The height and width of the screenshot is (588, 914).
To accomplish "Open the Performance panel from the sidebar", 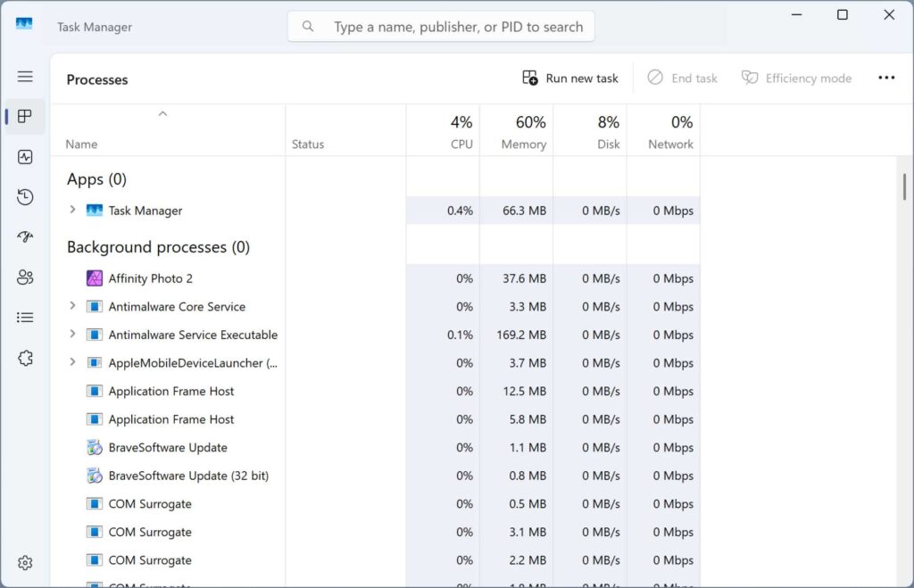I will point(24,156).
